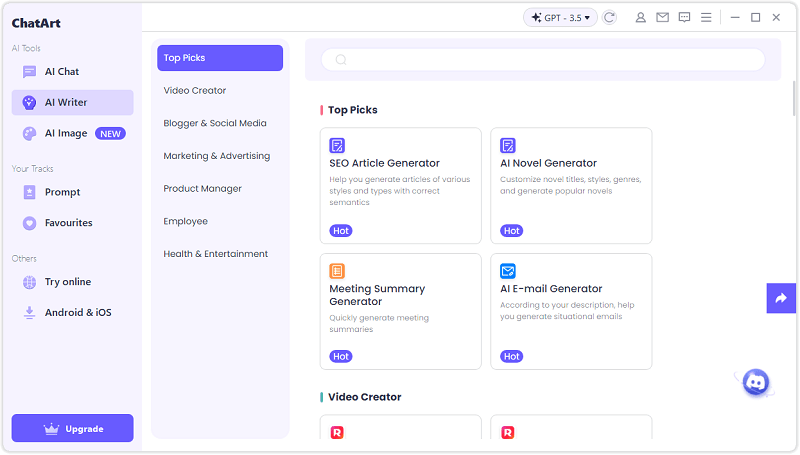Viewport: 800px width, 455px height.
Task: Click 'According to your description' email text
Action: (x=567, y=311)
